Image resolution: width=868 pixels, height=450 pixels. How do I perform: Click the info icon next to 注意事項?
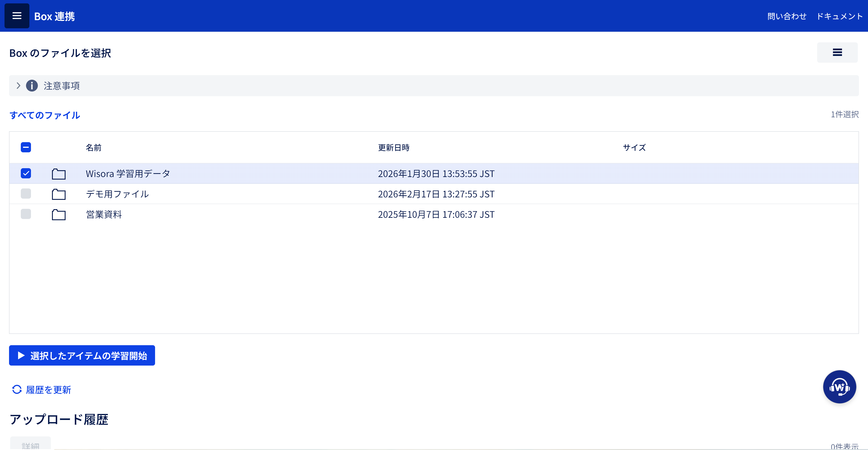tap(32, 86)
